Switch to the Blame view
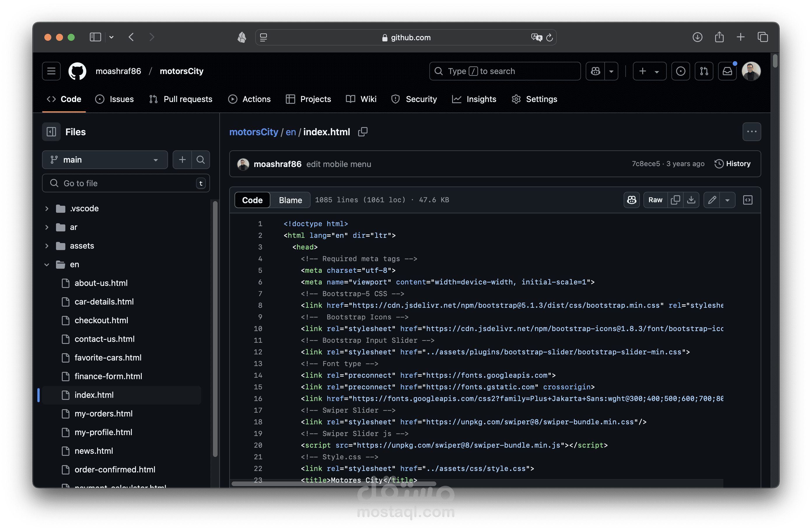 290,200
